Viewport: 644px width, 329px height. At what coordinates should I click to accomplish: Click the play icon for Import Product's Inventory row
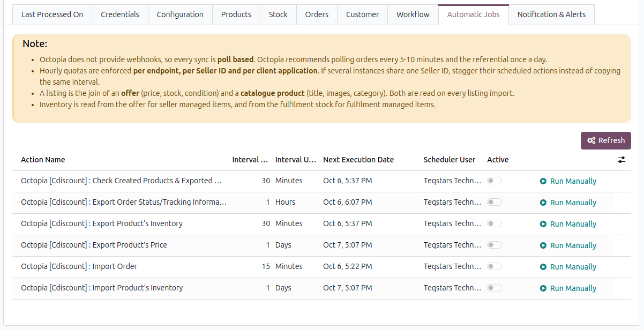click(543, 288)
